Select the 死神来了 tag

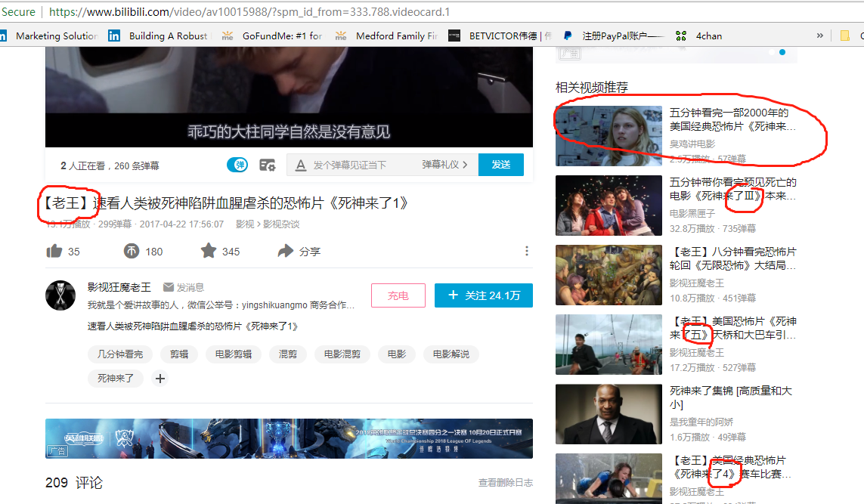pyautogui.click(x=116, y=379)
